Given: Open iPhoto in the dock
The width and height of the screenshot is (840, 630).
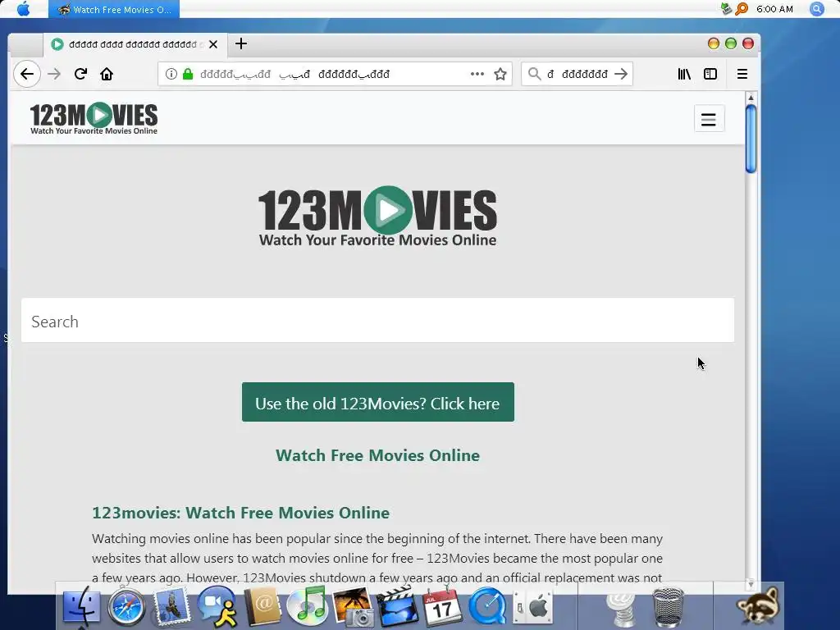Looking at the screenshot, I should pyautogui.click(x=353, y=608).
